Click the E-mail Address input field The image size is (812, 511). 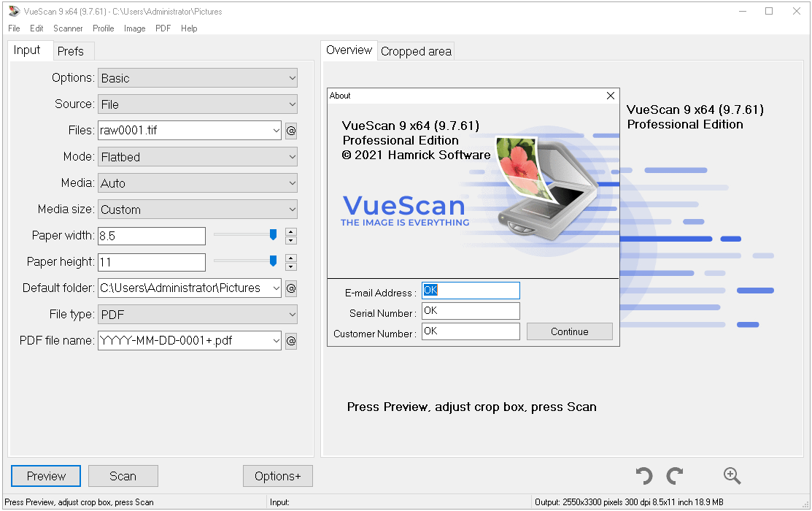(471, 291)
